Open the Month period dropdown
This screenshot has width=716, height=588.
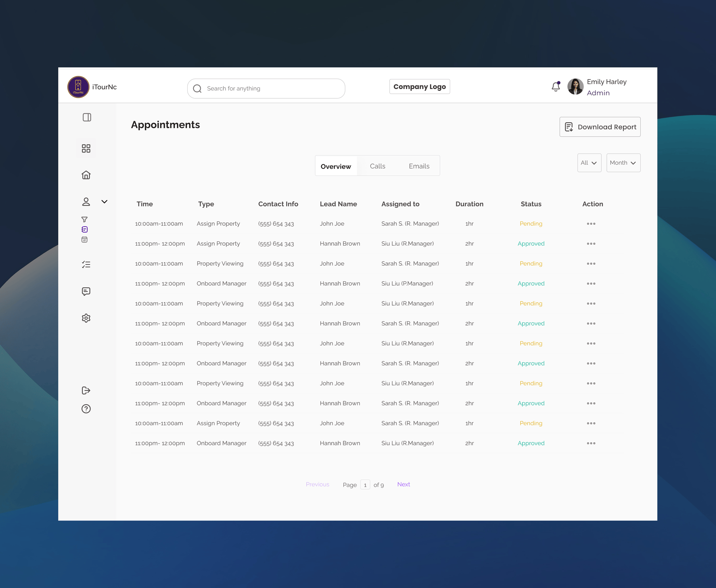point(623,163)
